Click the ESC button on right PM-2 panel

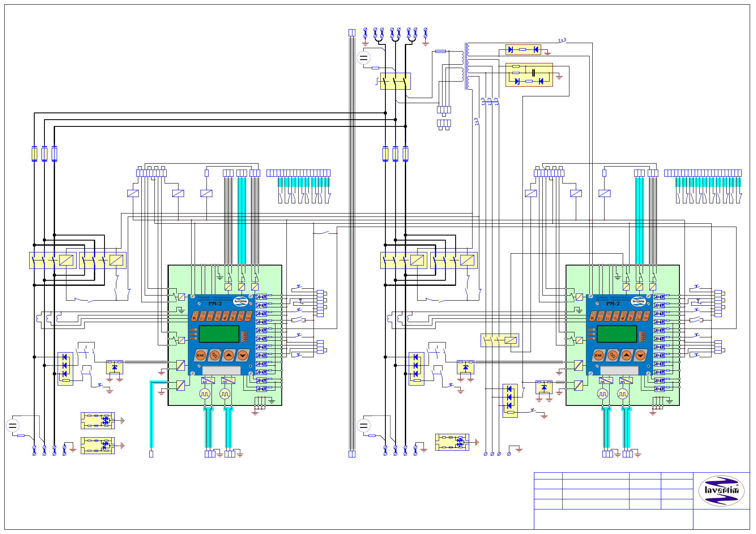pyautogui.click(x=598, y=356)
